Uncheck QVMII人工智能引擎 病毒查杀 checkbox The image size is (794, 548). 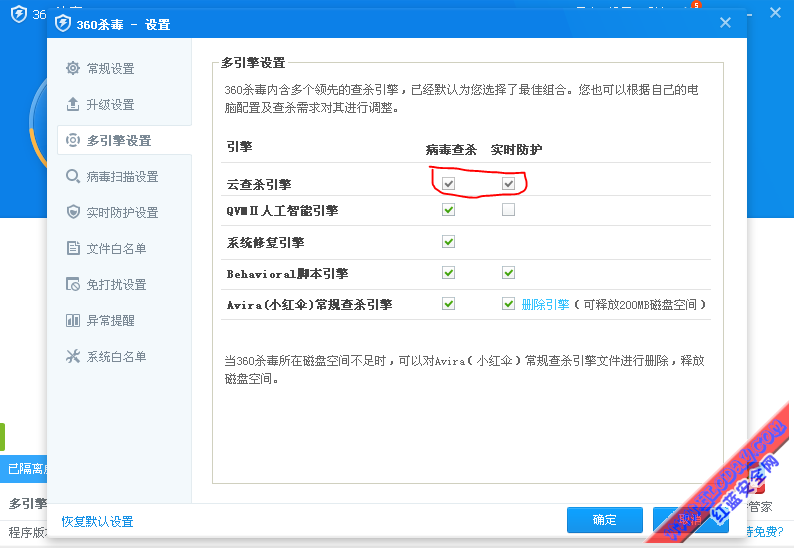tap(448, 210)
